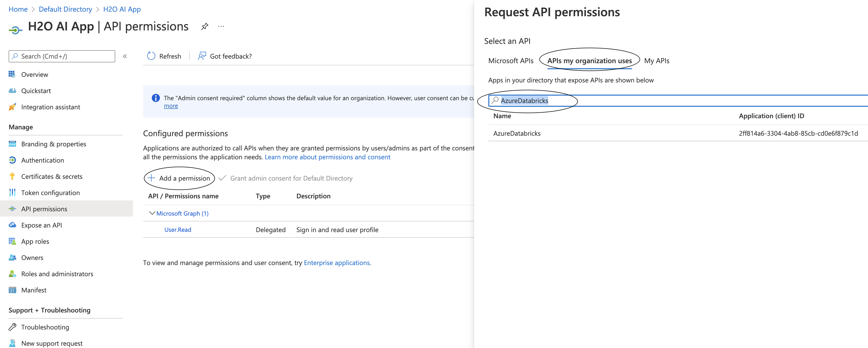Click the New support request icon
This screenshot has width=868, height=348.
[12, 343]
